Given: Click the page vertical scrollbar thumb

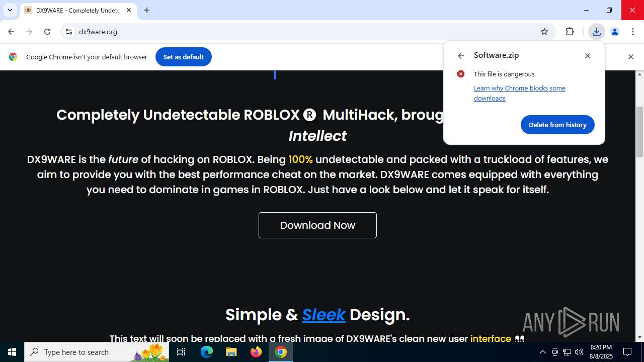Looking at the screenshot, I should pyautogui.click(x=640, y=132).
